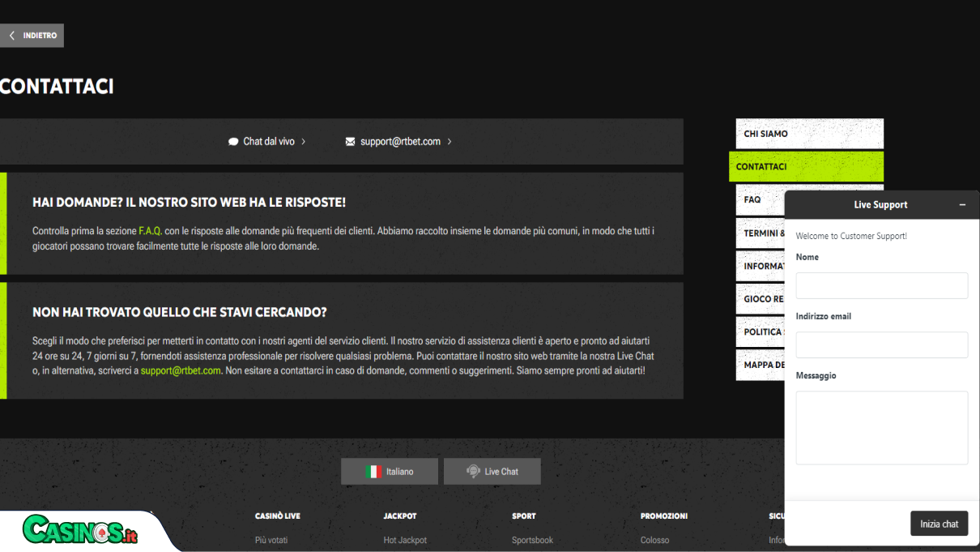This screenshot has width=980, height=552.
Task: Click the Messaggio text area
Action: (x=881, y=428)
